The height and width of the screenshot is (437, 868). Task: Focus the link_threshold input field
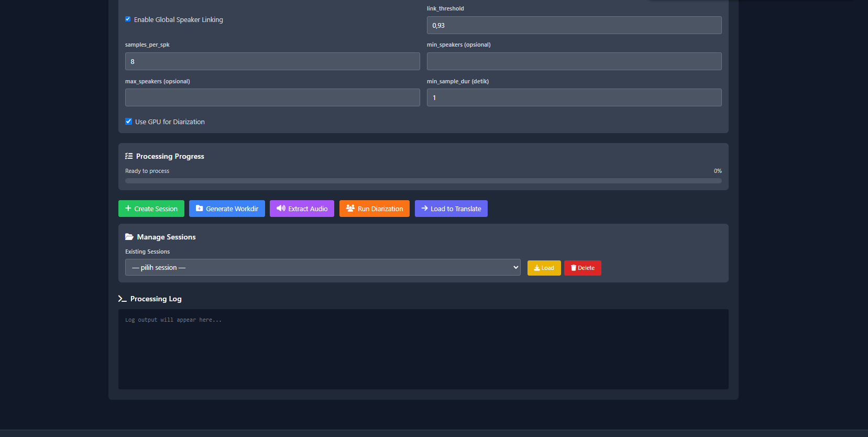[574, 25]
